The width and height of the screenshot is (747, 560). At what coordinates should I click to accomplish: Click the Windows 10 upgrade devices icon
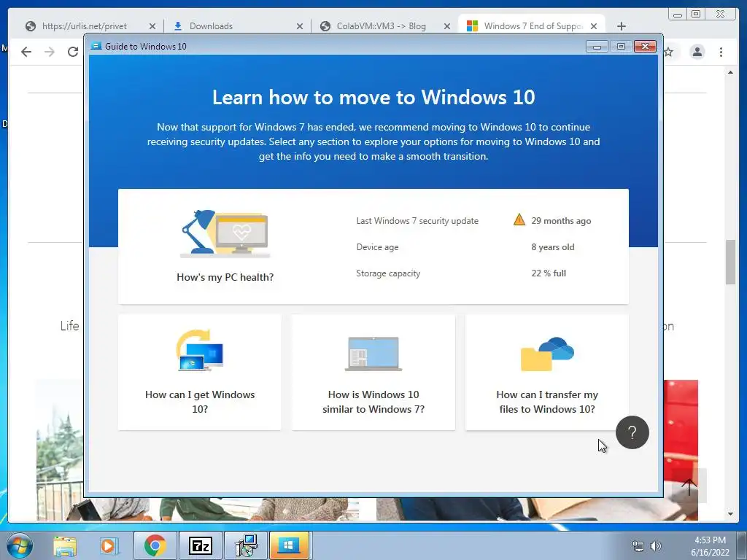[200, 351]
